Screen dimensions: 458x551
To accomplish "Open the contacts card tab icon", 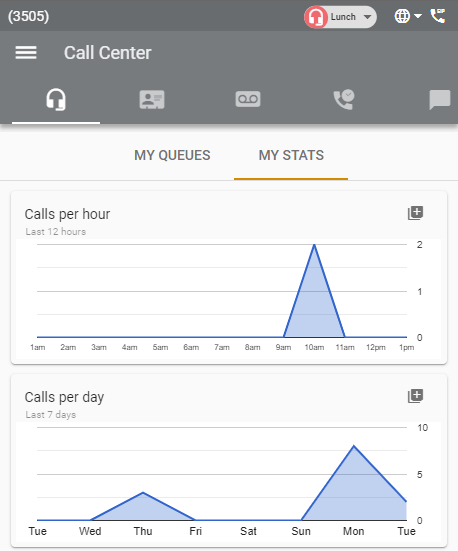I will (x=152, y=99).
